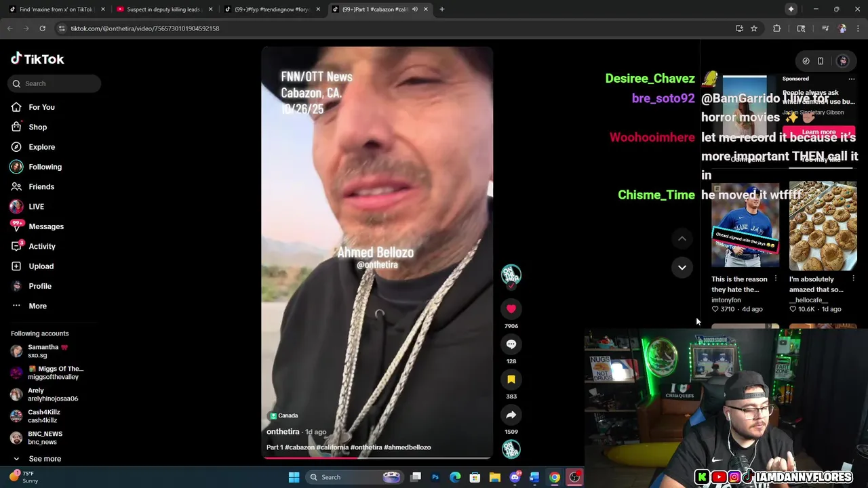Open the Explore page
The image size is (868, 488).
pos(33,147)
